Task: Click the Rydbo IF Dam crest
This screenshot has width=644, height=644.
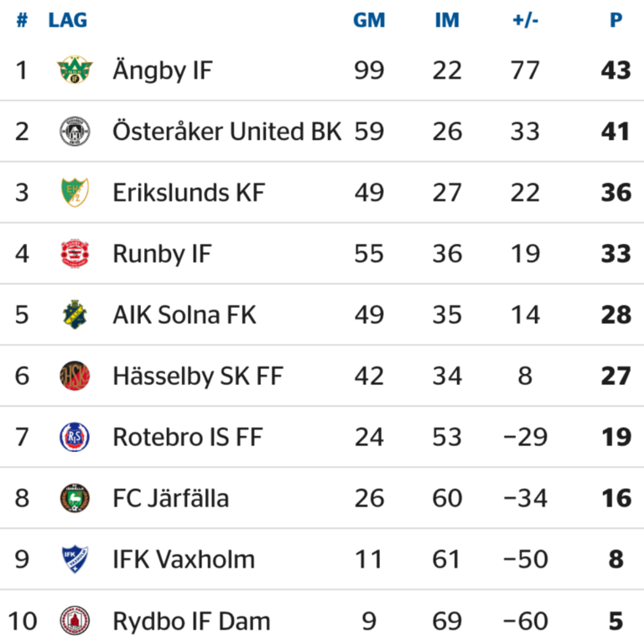Action: coord(75,621)
